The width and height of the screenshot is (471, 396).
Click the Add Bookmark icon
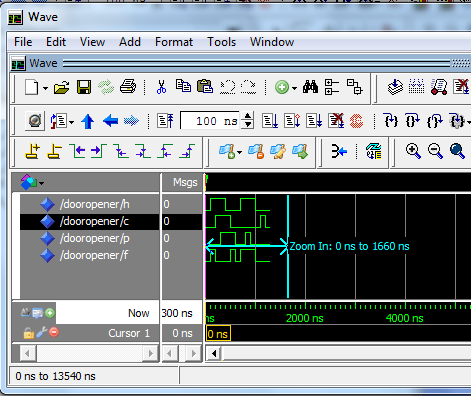227,152
